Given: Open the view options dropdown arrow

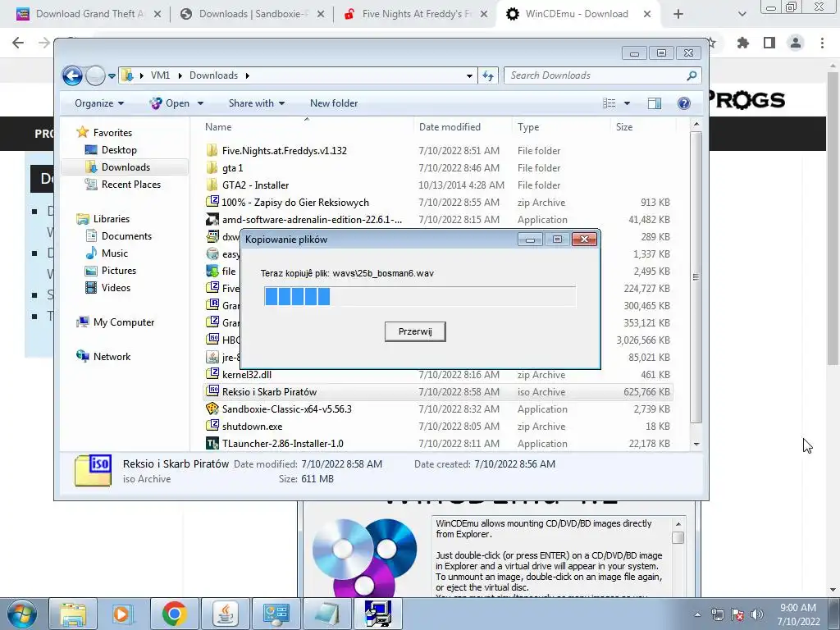Looking at the screenshot, I should click(627, 103).
